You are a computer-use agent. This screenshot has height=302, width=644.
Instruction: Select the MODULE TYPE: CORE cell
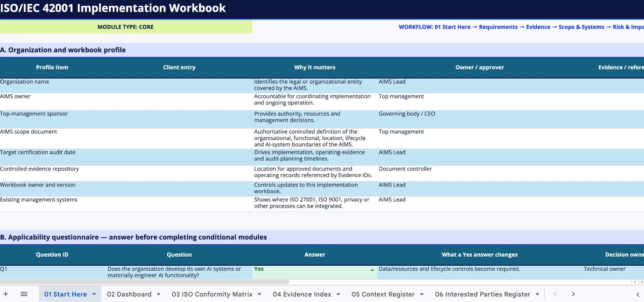(126, 27)
